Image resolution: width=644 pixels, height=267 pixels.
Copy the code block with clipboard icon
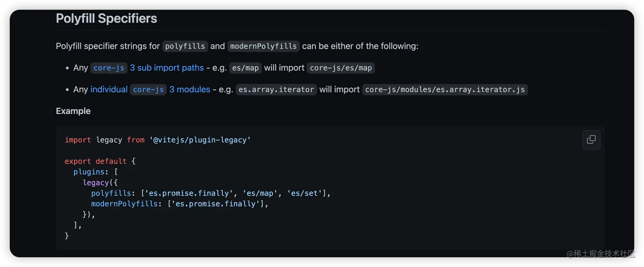591,140
